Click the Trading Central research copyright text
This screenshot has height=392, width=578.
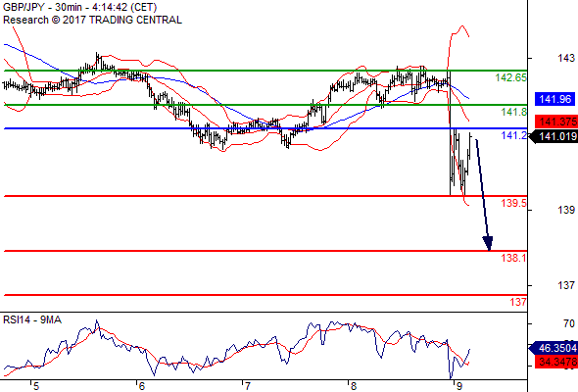(92, 20)
